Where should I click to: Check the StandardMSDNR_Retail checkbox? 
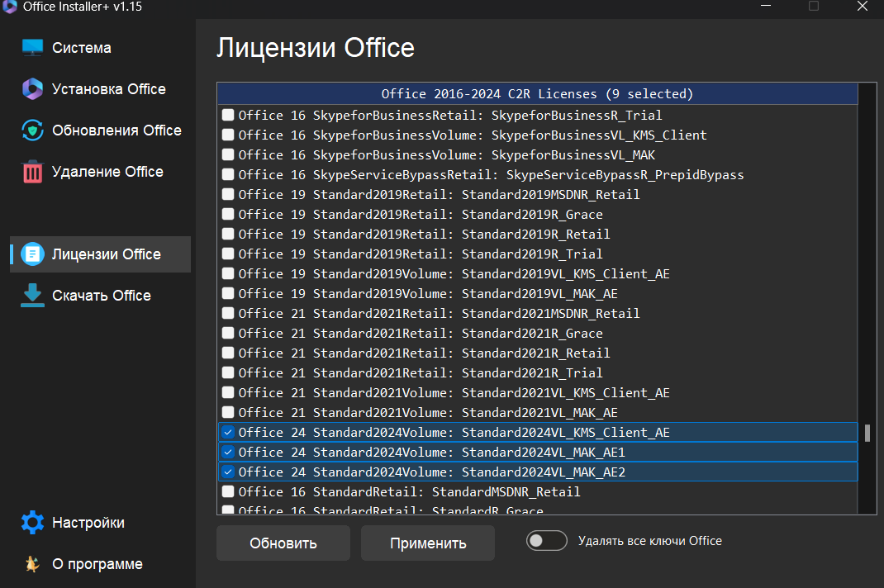click(x=228, y=491)
